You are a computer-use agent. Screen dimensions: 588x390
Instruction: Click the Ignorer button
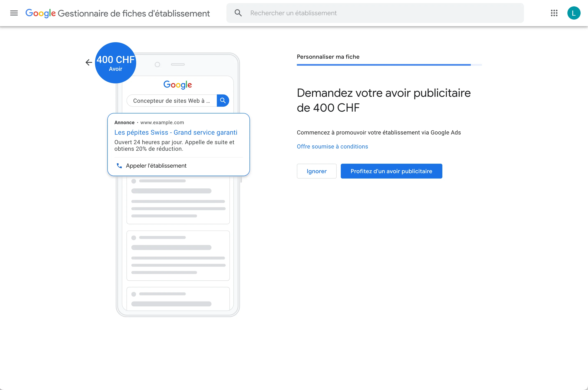[x=316, y=171]
